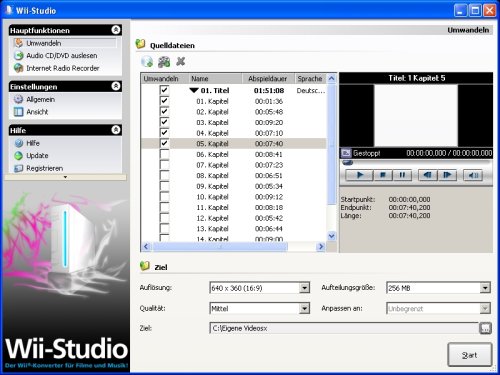Open the Auflösung resolution dropdown
This screenshot has width=500, height=375.
pos(304,288)
